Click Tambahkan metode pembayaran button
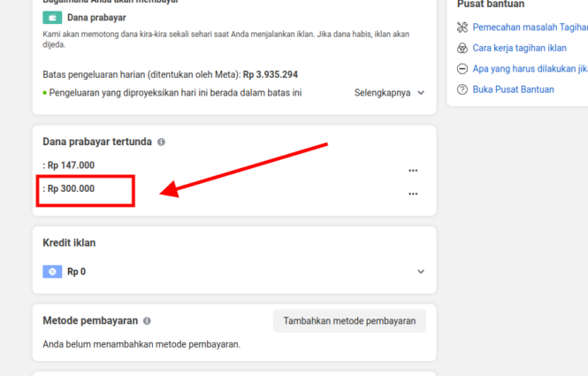Viewport: 588px width, 376px height. [349, 321]
